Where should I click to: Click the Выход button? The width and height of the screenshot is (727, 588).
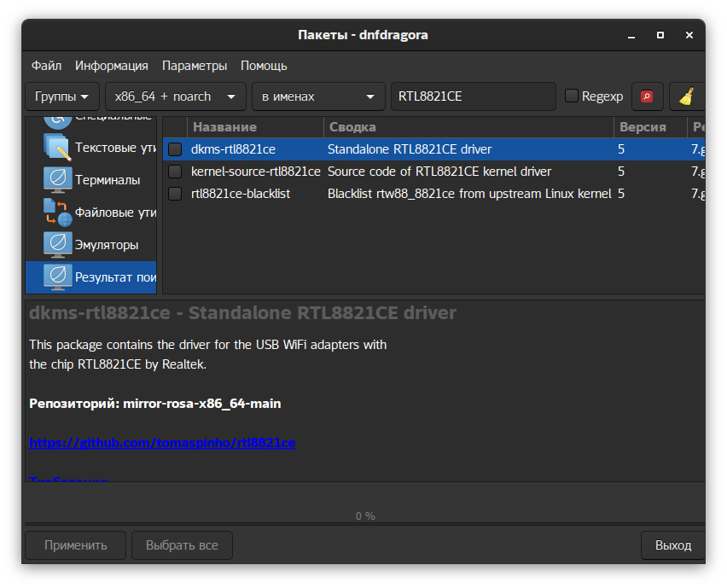click(x=672, y=545)
